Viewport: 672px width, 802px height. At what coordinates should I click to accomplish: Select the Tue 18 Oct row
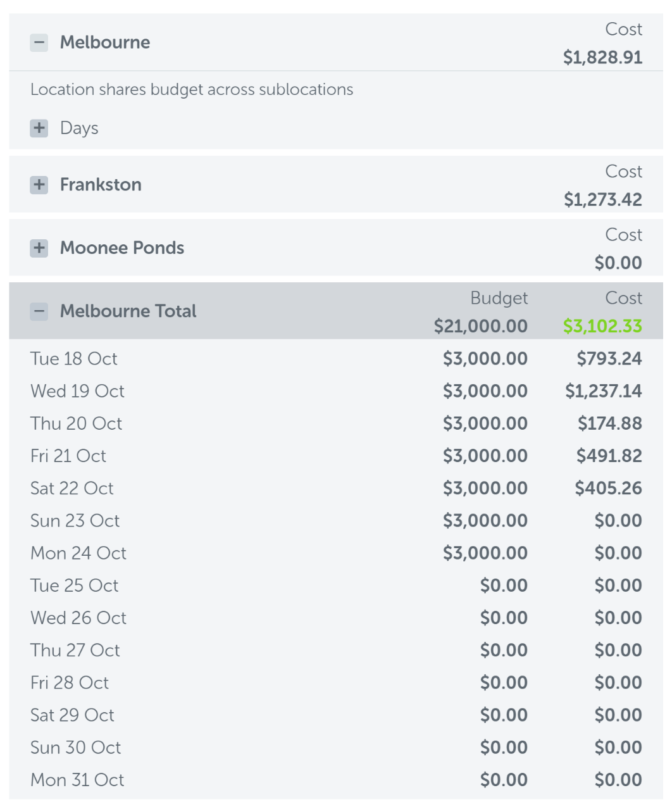[336, 359]
